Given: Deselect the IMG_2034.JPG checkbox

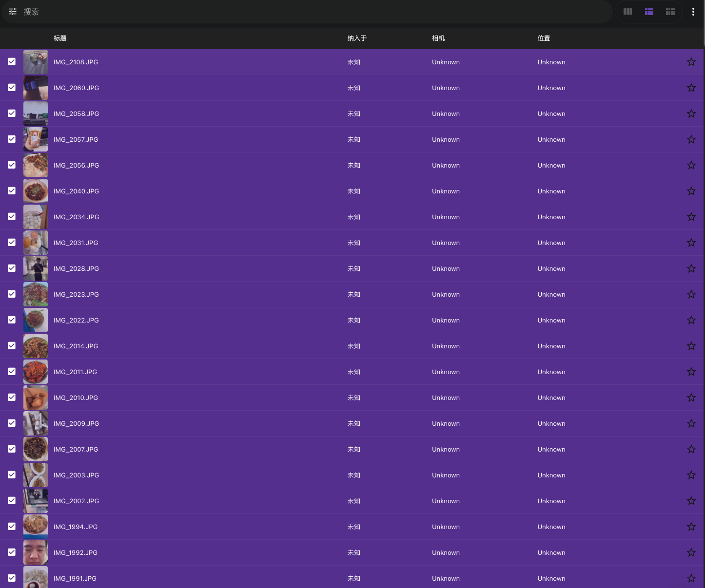Looking at the screenshot, I should coord(12,217).
